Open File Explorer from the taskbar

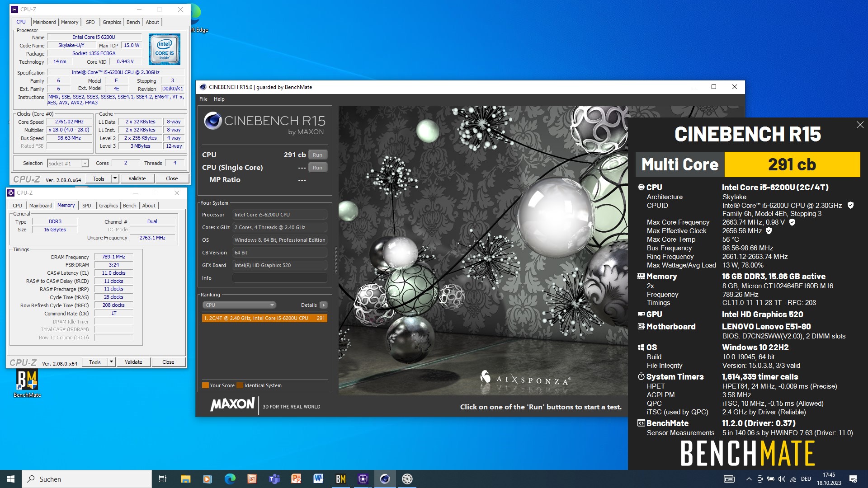point(185,479)
